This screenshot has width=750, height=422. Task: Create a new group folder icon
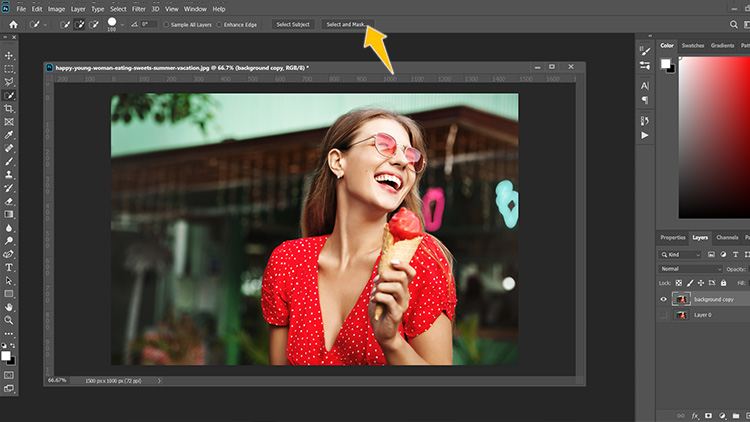[736, 416]
